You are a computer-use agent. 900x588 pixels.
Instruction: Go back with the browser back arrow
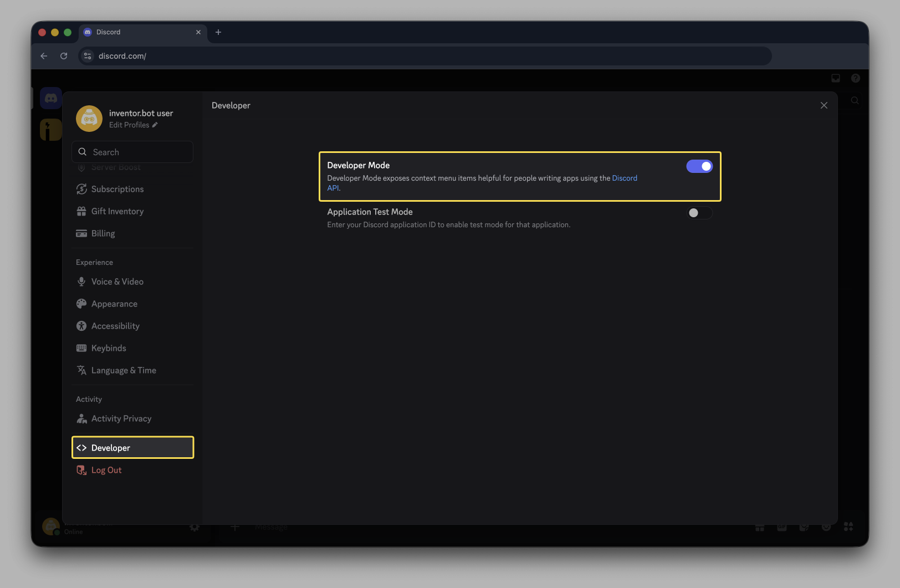[44, 56]
